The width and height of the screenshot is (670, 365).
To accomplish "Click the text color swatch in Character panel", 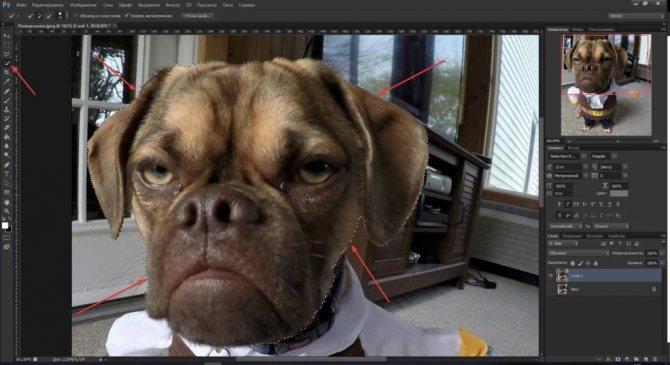I will (x=619, y=194).
